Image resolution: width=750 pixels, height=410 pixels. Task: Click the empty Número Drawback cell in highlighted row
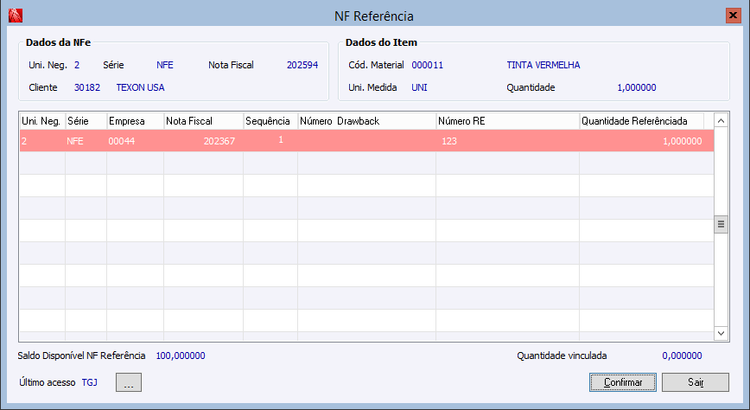pyautogui.click(x=367, y=141)
